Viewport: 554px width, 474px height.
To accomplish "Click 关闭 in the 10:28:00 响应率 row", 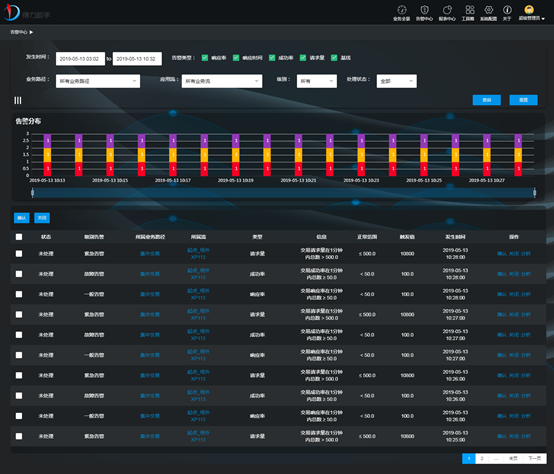I will coord(514,294).
